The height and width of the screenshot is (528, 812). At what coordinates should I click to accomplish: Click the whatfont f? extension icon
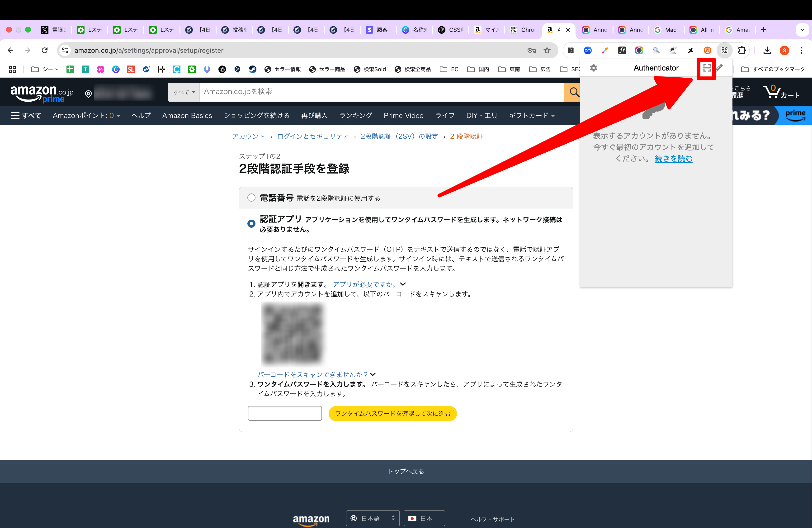[x=622, y=51]
